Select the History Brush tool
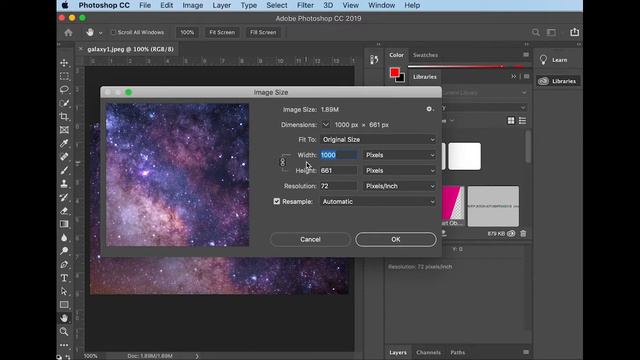The image size is (640, 360). coord(64,197)
